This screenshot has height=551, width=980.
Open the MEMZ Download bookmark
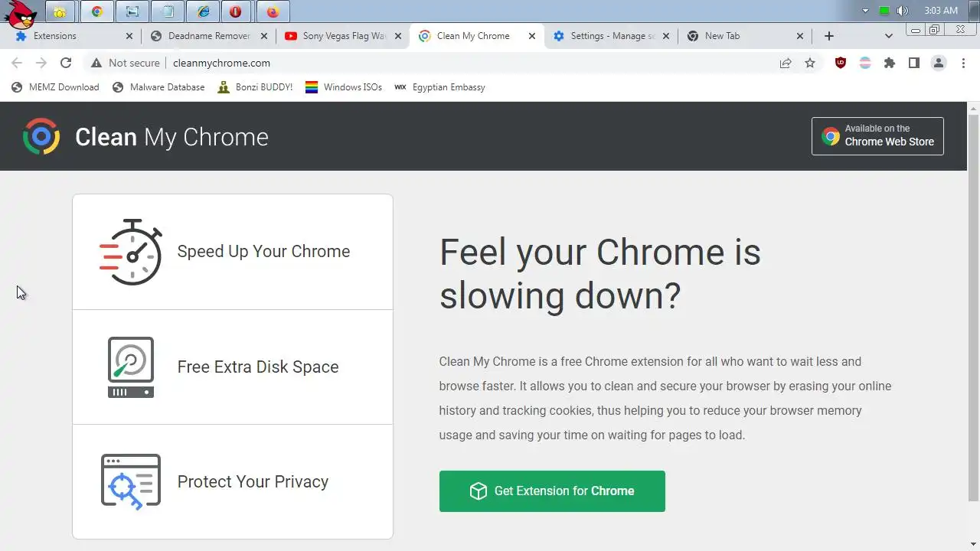[55, 87]
